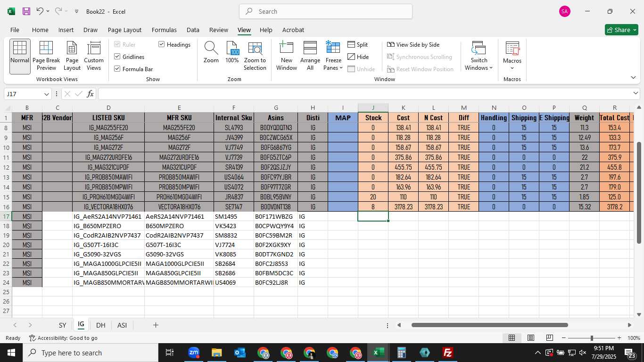Click the Split window button
Screen dimensions: 644x362
pos(358,44)
